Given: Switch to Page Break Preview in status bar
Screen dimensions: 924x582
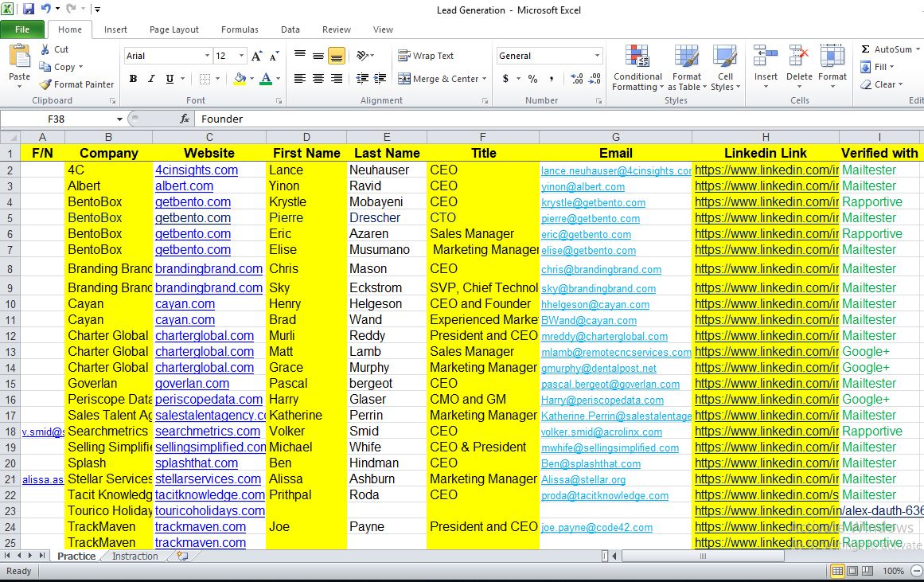Looking at the screenshot, I should pos(867,570).
